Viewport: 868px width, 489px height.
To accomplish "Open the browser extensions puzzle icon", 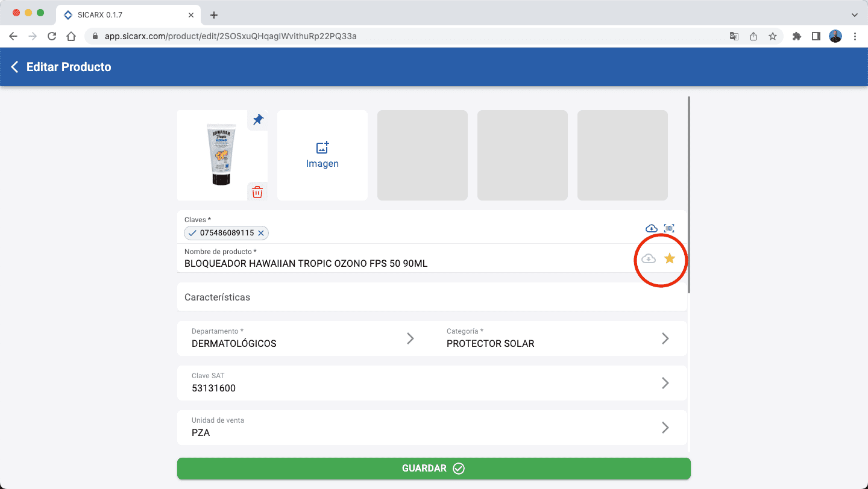I will tap(797, 36).
